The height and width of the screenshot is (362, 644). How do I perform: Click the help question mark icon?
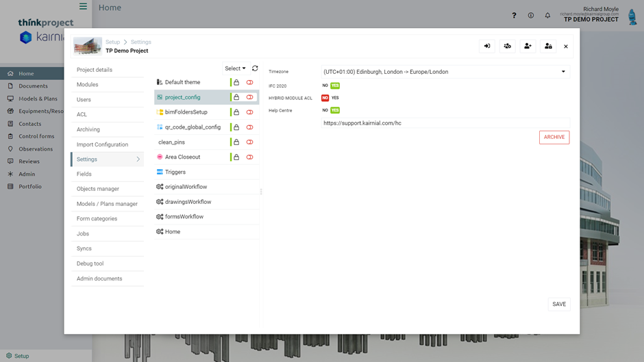(514, 15)
